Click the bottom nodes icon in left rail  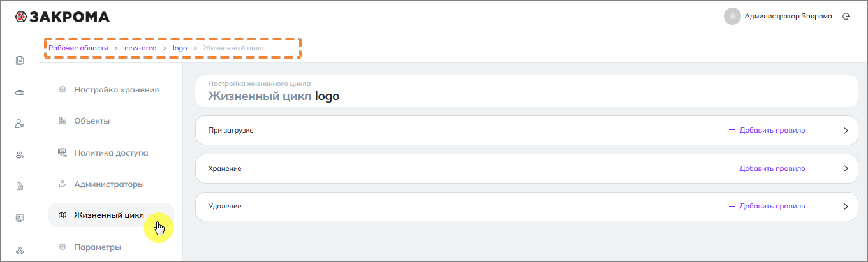[x=20, y=250]
